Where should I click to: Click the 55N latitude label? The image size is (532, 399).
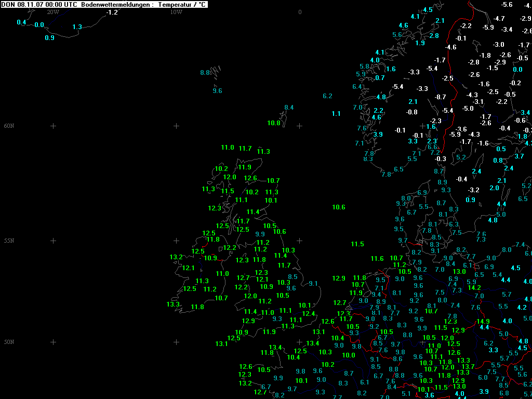click(9, 241)
